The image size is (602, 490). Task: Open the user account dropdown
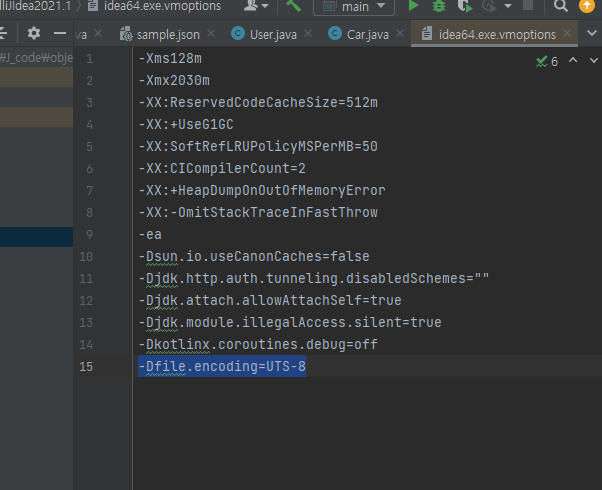click(256, 6)
